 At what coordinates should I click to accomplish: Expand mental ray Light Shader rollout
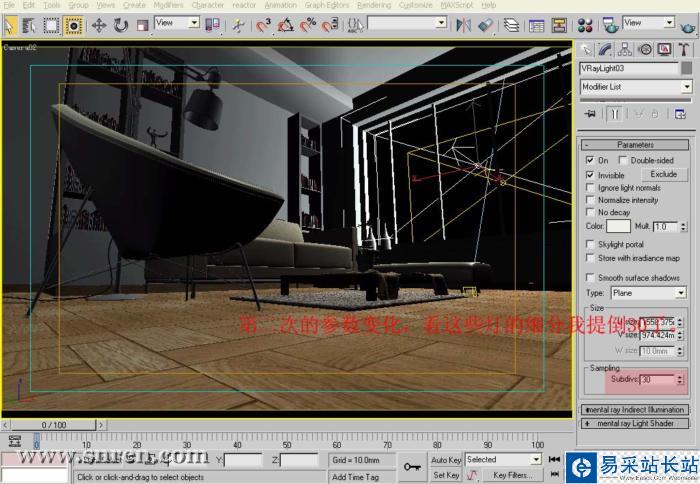[635, 423]
